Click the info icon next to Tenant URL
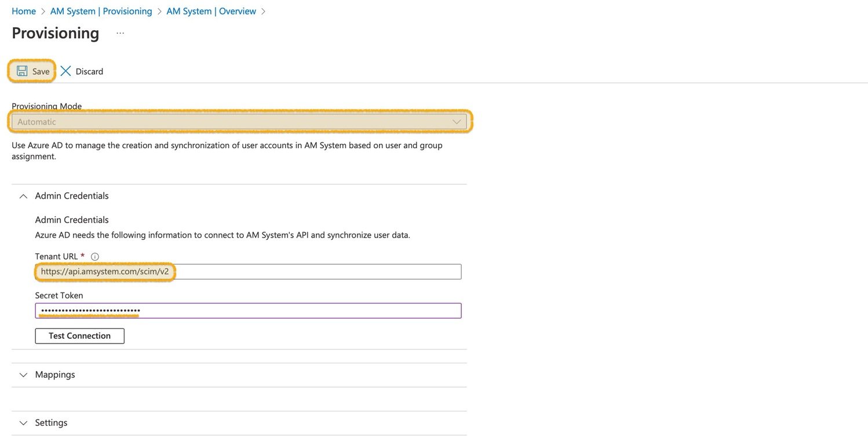Screen dimensions: 868x442 pos(94,256)
